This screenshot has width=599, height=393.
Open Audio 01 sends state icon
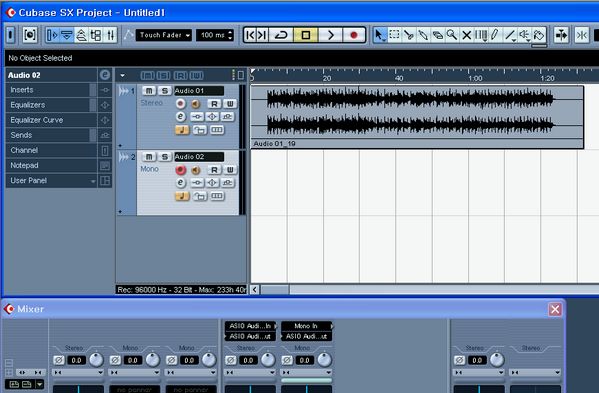point(227,117)
